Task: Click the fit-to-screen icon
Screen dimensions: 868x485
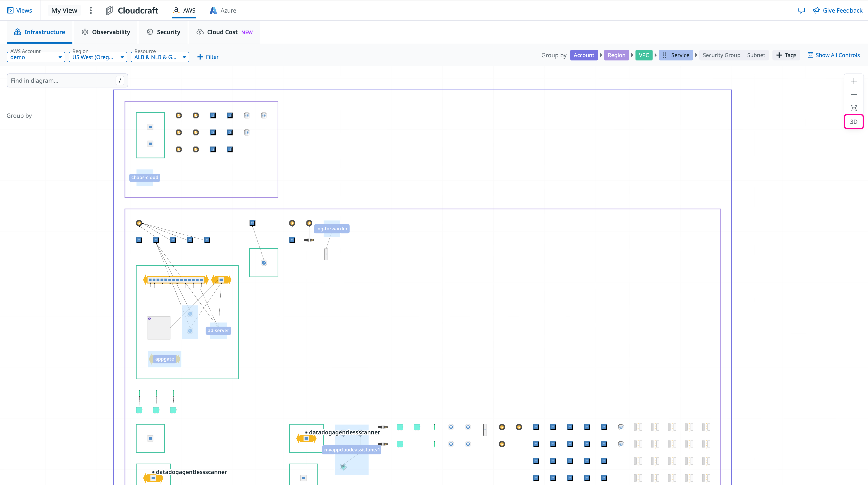Action: (x=854, y=108)
